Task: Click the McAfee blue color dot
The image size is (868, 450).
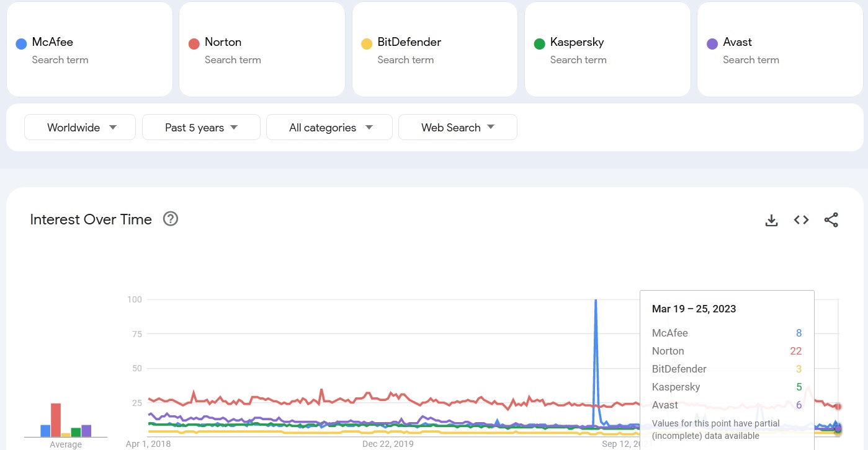Action: click(x=21, y=44)
